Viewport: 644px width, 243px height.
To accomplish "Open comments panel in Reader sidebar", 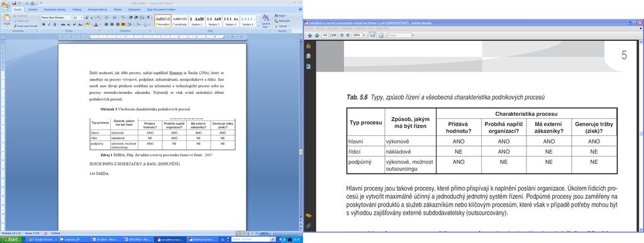I will (x=308, y=215).
